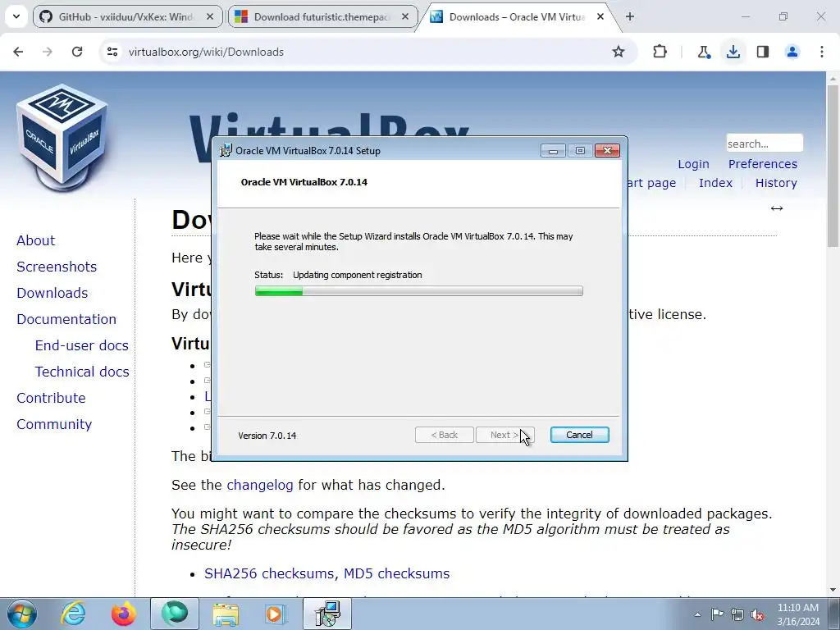View site information icon in address bar

112,52
